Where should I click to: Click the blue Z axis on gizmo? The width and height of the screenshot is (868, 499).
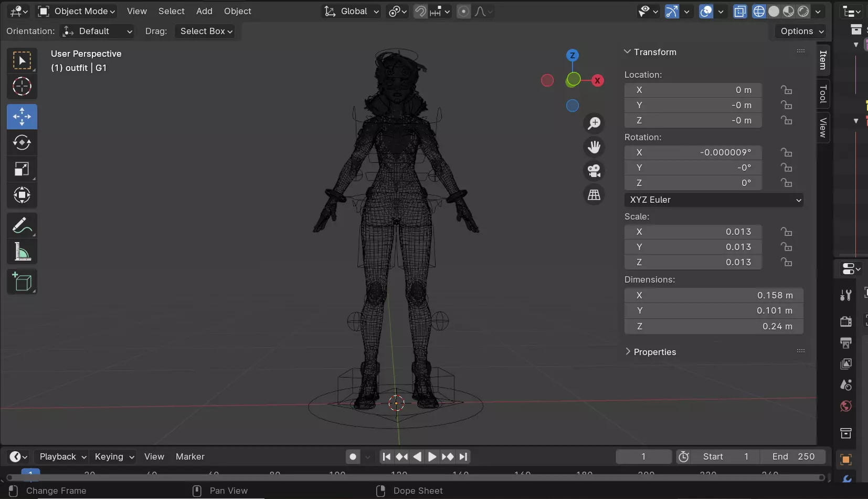point(573,55)
